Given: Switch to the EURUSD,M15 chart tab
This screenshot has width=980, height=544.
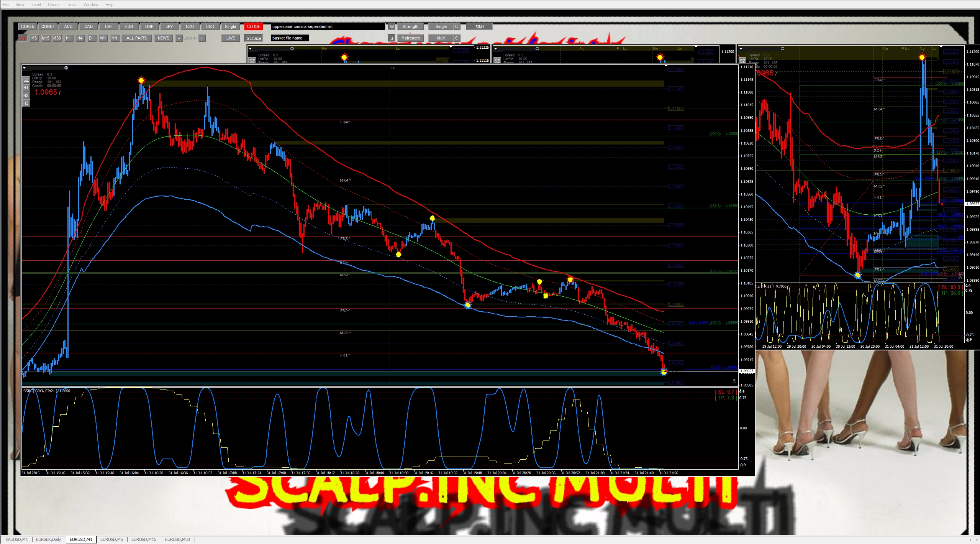Looking at the screenshot, I should point(144,539).
